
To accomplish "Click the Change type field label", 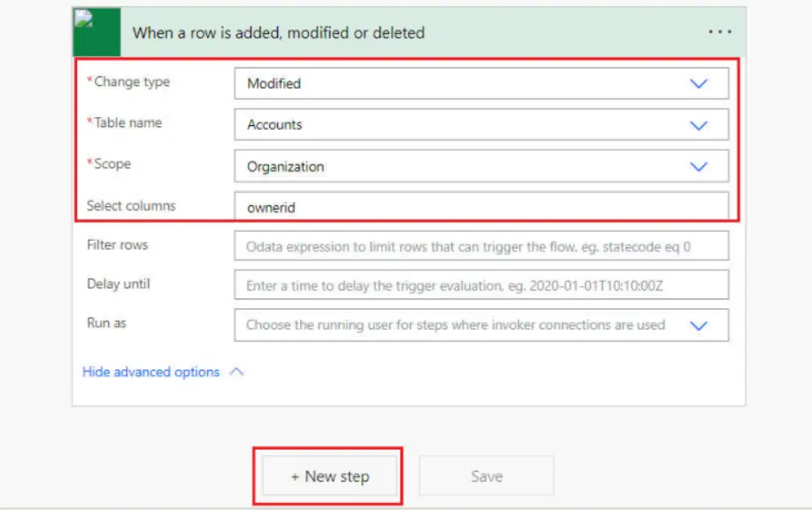I will [131, 82].
